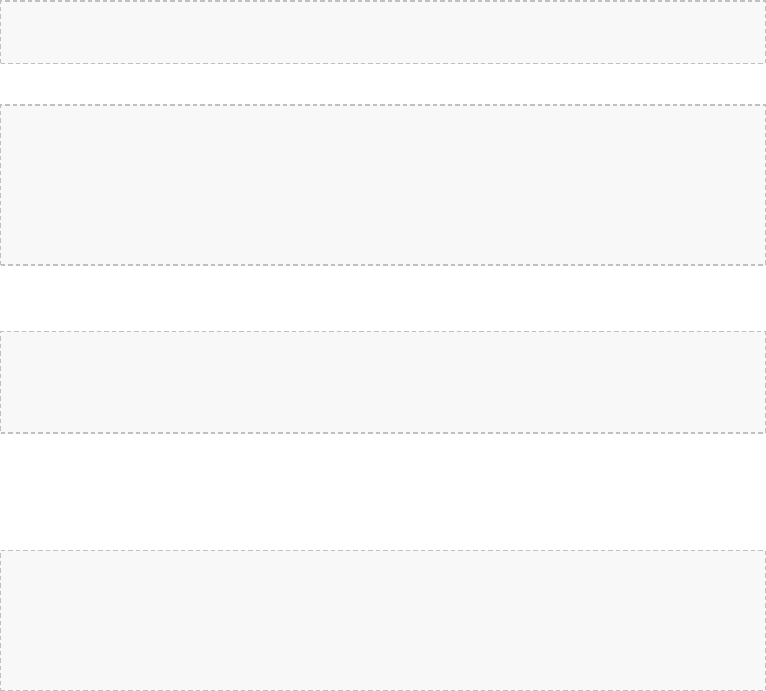Select the topmost short dashed placeholder box
This screenshot has height=691, width=766.
pyautogui.click(x=383, y=32)
